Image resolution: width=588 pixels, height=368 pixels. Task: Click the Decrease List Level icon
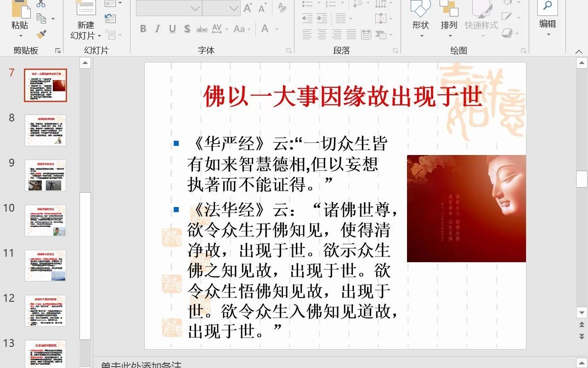(307, 19)
